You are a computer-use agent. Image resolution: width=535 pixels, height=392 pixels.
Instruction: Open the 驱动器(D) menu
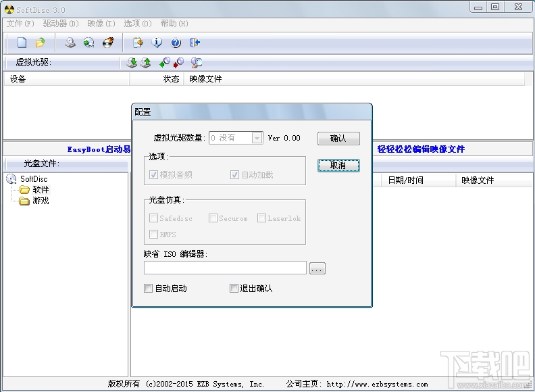61,24
